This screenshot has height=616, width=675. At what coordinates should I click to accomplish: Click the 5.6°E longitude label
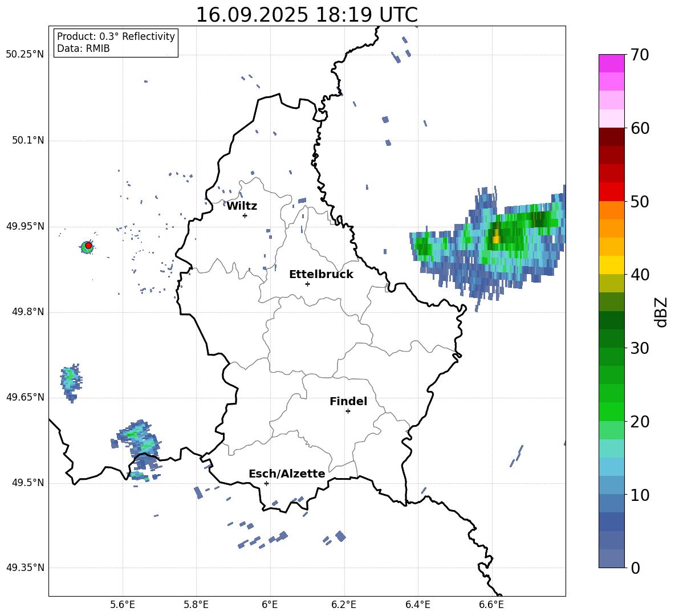pyautogui.click(x=123, y=605)
